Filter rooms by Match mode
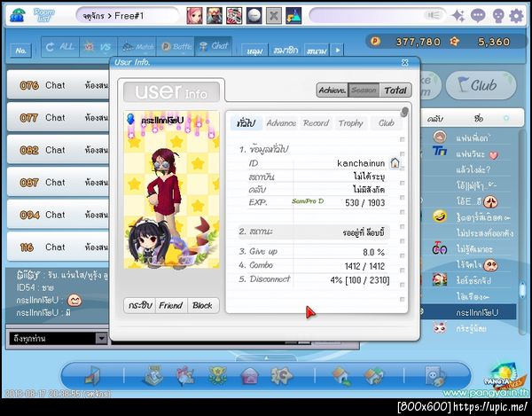 (137, 47)
